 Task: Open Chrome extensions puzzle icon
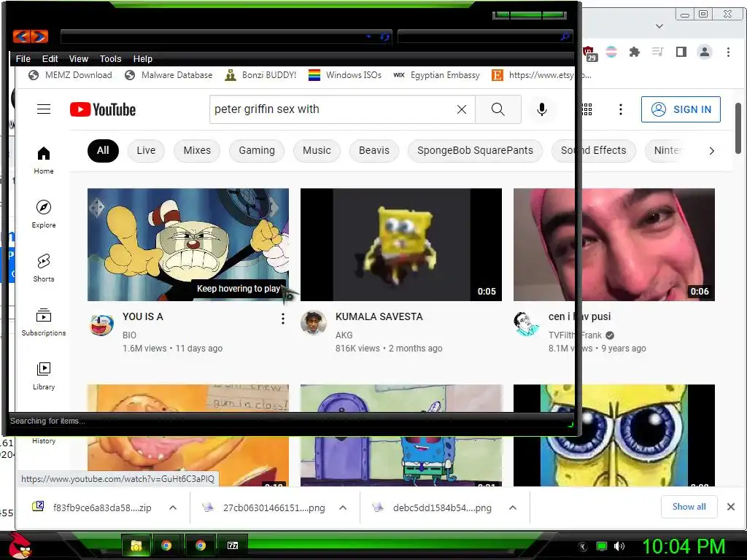coord(634,52)
